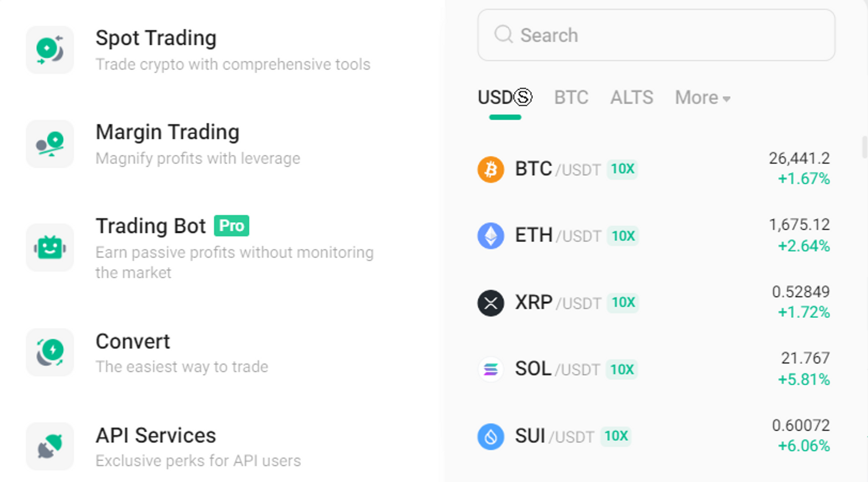Image resolution: width=868 pixels, height=482 pixels.
Task: Open Trading Bot via the robot icon
Action: pos(49,247)
